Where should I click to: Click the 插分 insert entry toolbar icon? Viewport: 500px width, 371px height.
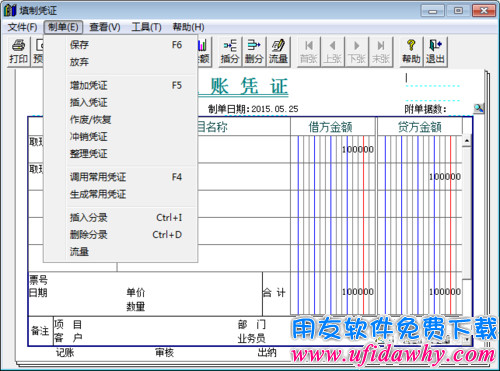coord(230,52)
